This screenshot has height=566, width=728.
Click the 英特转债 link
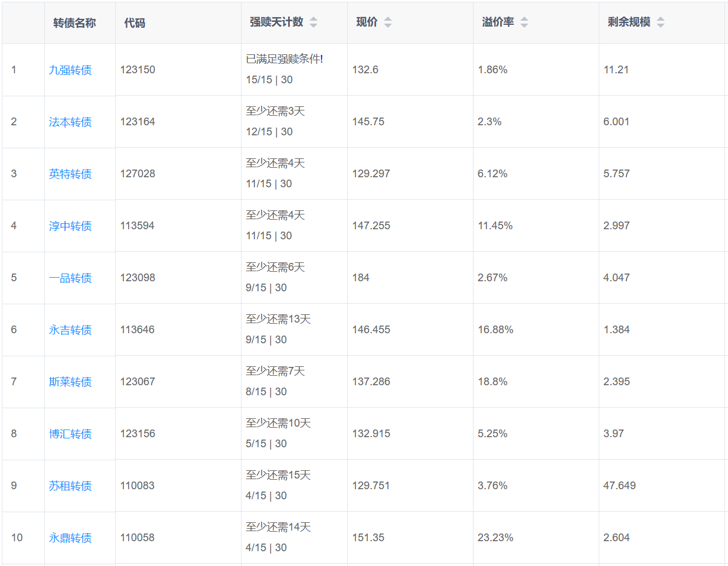click(70, 174)
